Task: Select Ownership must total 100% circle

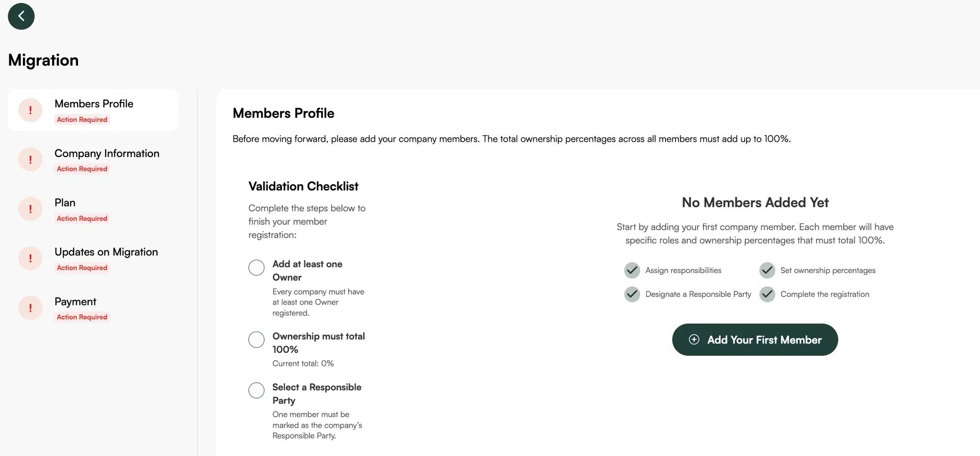Action: (256, 340)
